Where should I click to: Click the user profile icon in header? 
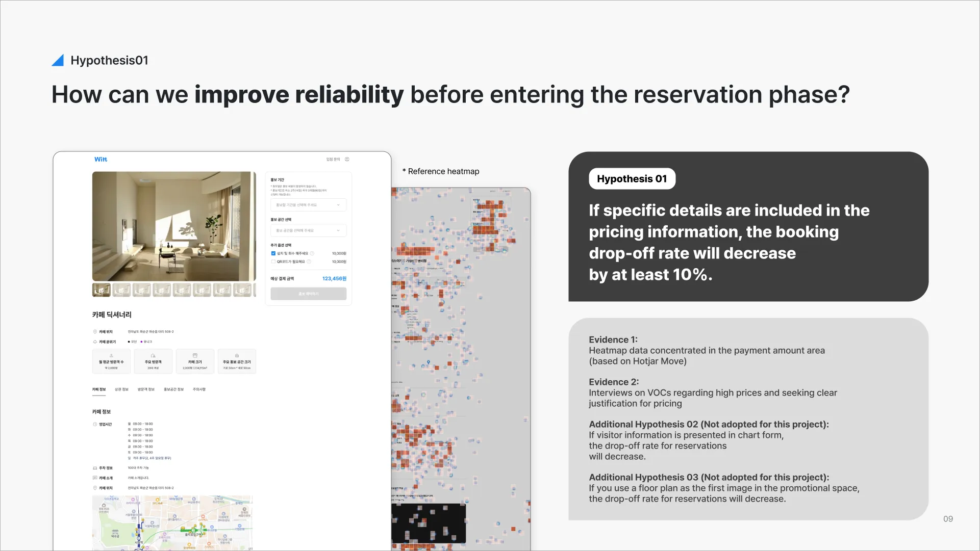click(347, 160)
